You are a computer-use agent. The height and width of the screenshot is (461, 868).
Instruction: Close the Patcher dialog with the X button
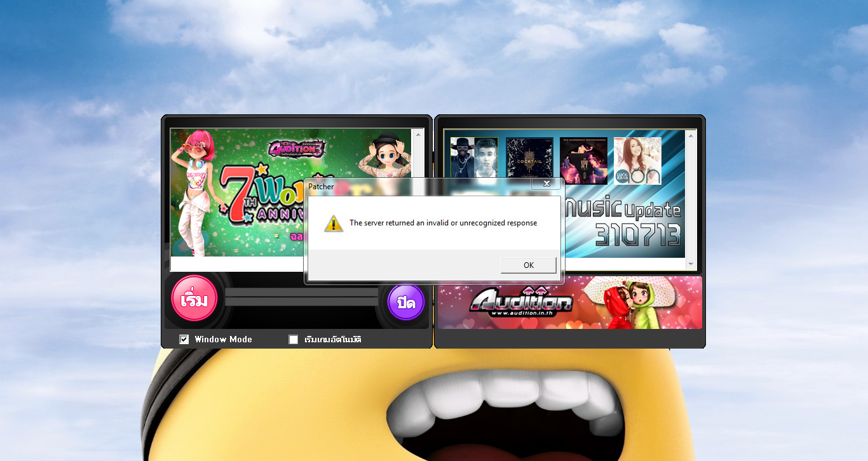546,184
